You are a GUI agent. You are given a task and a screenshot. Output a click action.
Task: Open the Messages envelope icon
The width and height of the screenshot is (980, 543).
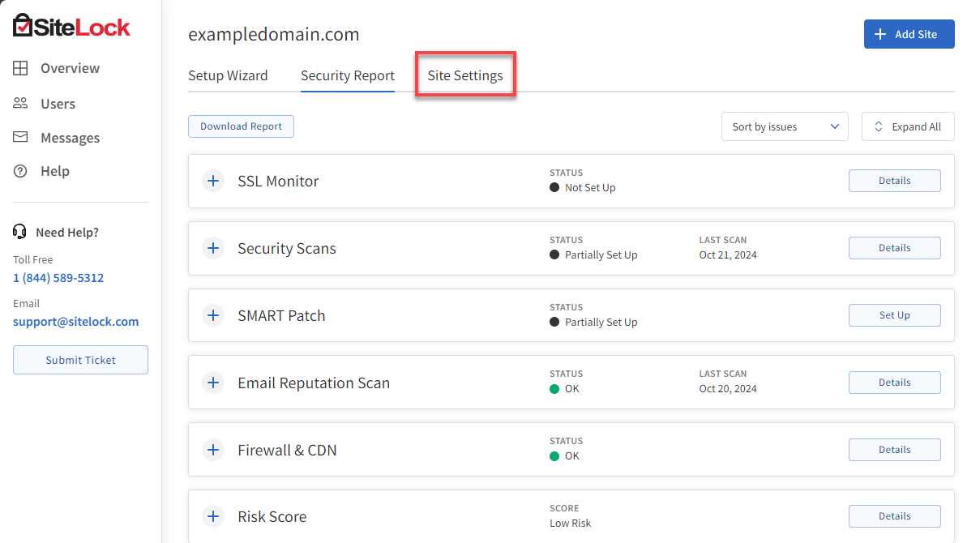tap(20, 137)
